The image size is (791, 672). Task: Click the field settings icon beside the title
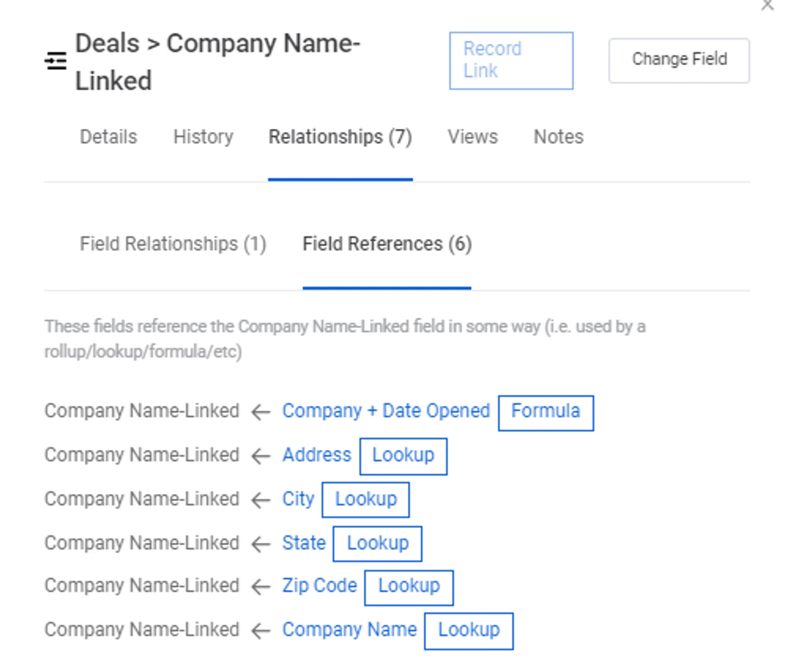coord(56,61)
